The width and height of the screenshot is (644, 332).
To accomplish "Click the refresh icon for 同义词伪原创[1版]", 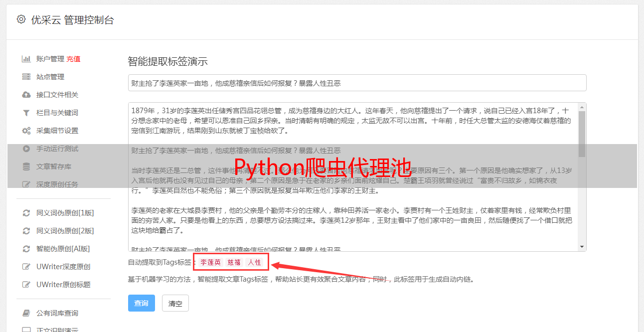I will pos(26,213).
